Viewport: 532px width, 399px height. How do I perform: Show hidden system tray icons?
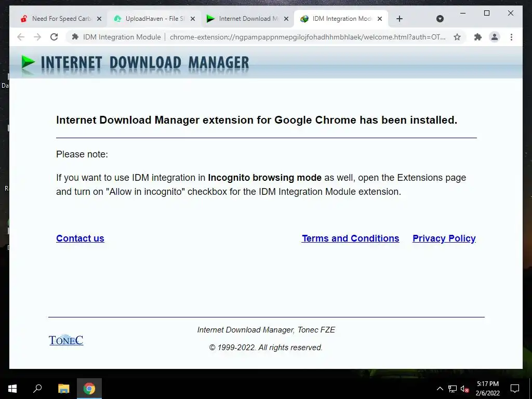click(x=440, y=389)
